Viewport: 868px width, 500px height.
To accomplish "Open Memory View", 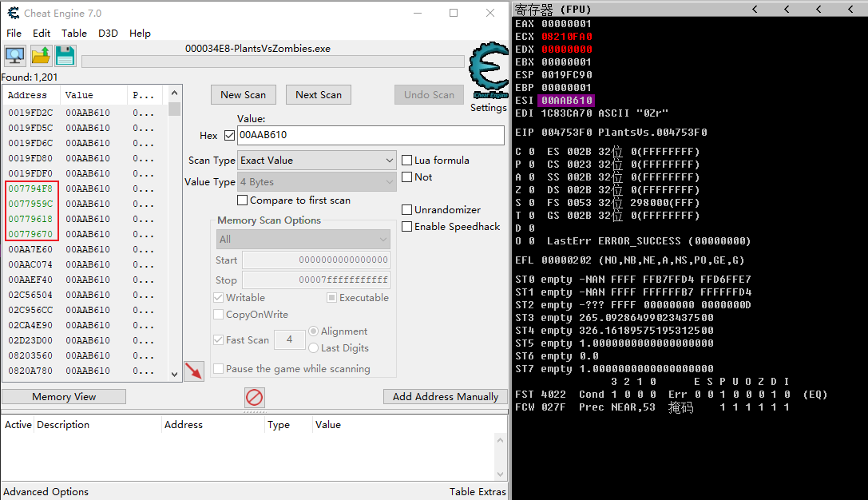I will (64, 396).
